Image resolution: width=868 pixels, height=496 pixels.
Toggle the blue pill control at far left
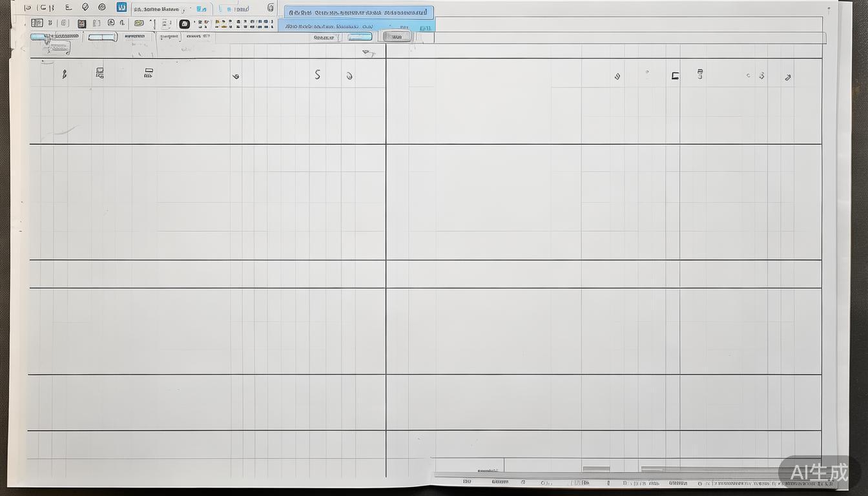click(41, 37)
